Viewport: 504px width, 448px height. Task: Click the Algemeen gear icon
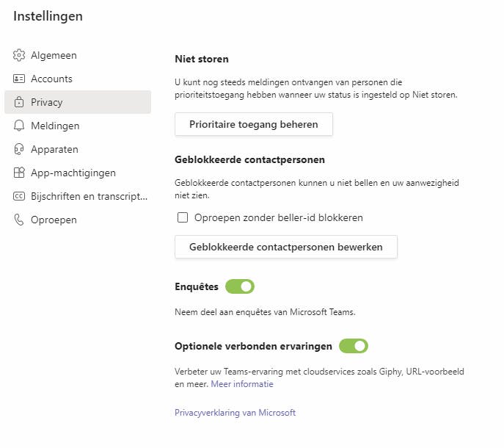(19, 55)
